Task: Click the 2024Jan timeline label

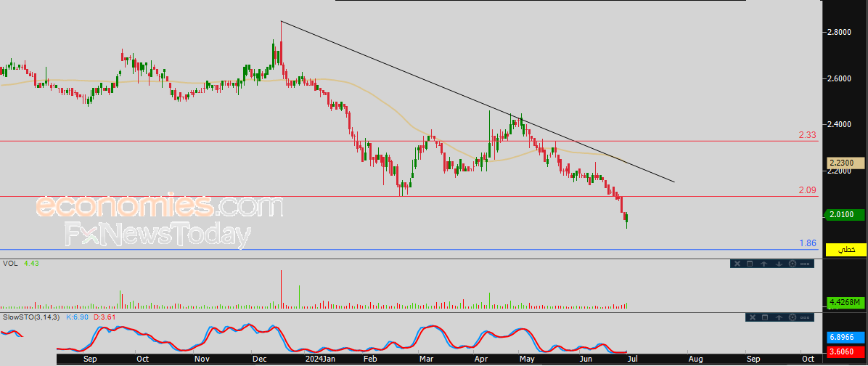Action: pyautogui.click(x=322, y=359)
